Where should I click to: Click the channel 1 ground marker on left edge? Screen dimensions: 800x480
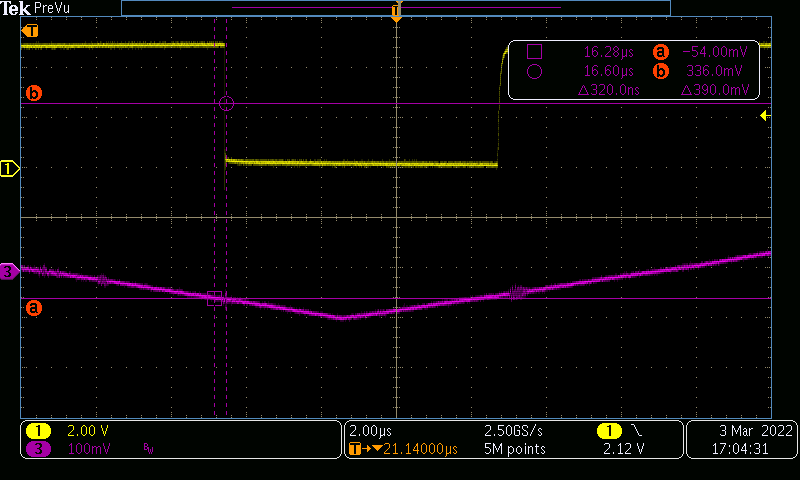click(11, 169)
